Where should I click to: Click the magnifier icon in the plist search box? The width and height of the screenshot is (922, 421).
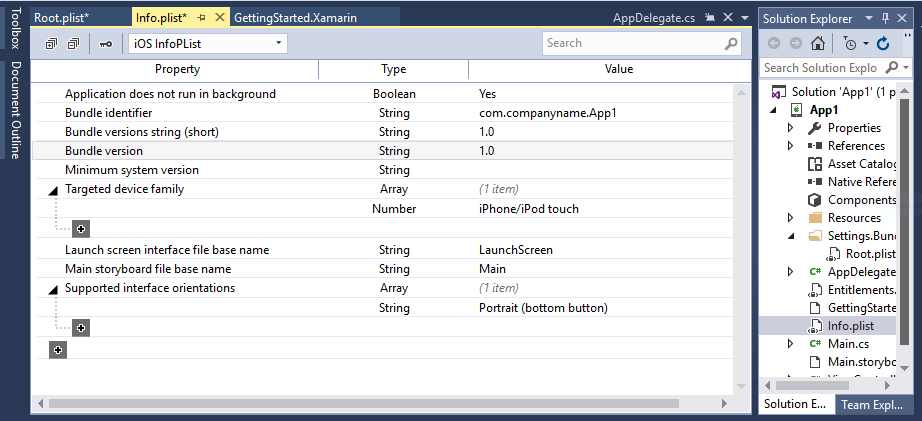(731, 44)
